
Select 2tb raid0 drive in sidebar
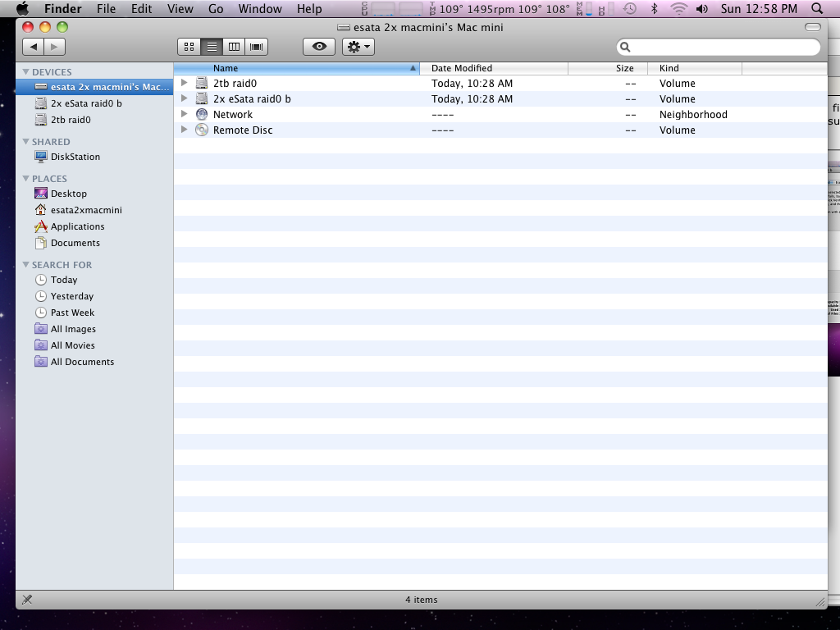[94, 120]
